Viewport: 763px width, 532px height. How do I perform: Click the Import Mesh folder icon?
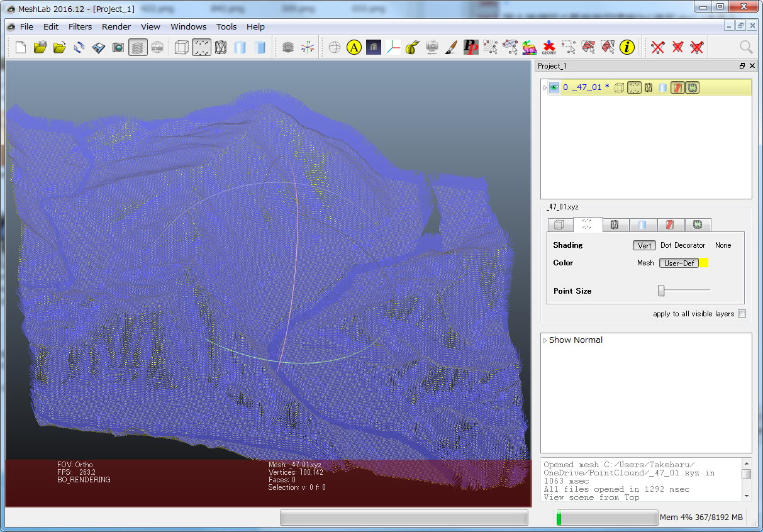[x=60, y=47]
